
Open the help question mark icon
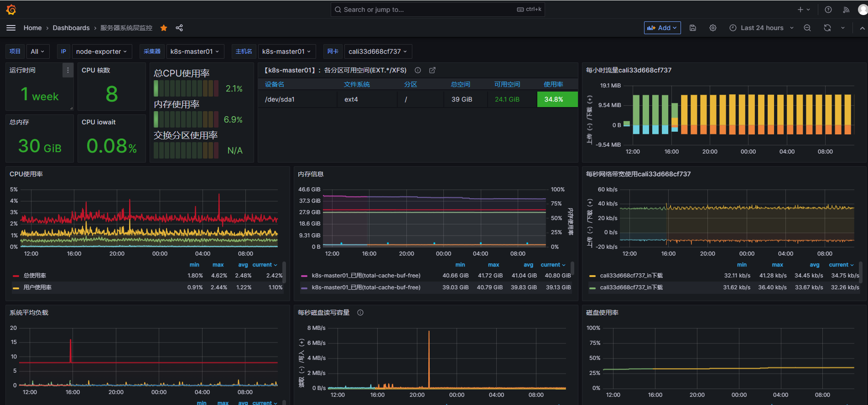click(x=828, y=10)
